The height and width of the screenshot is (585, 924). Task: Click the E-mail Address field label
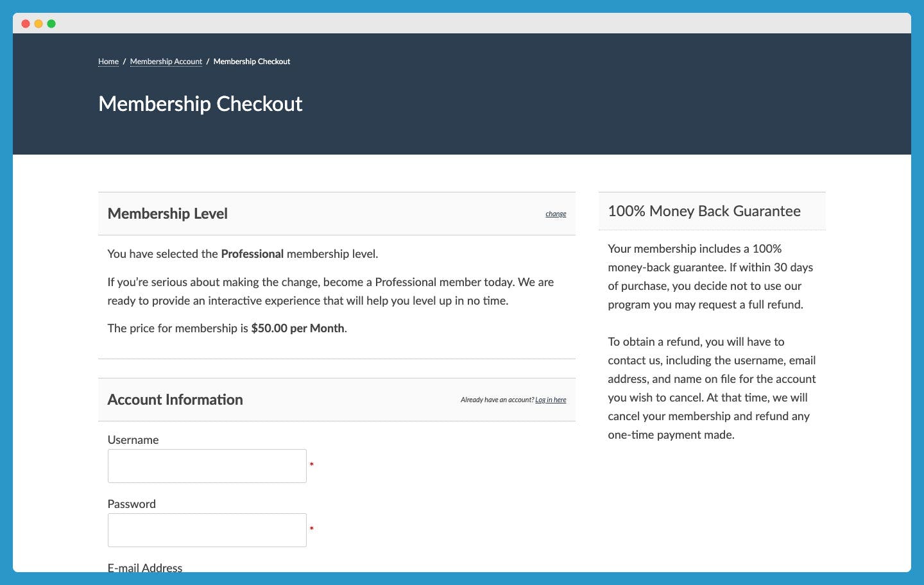click(x=145, y=568)
